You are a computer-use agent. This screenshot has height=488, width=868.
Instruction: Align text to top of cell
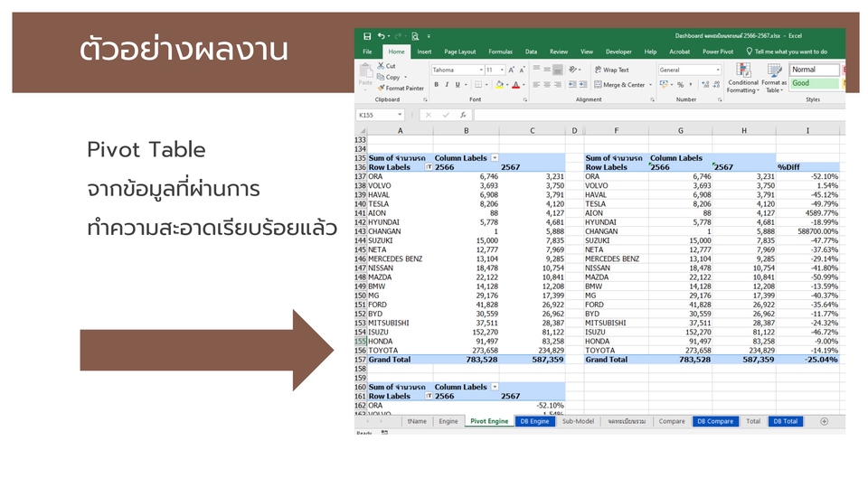(x=536, y=70)
